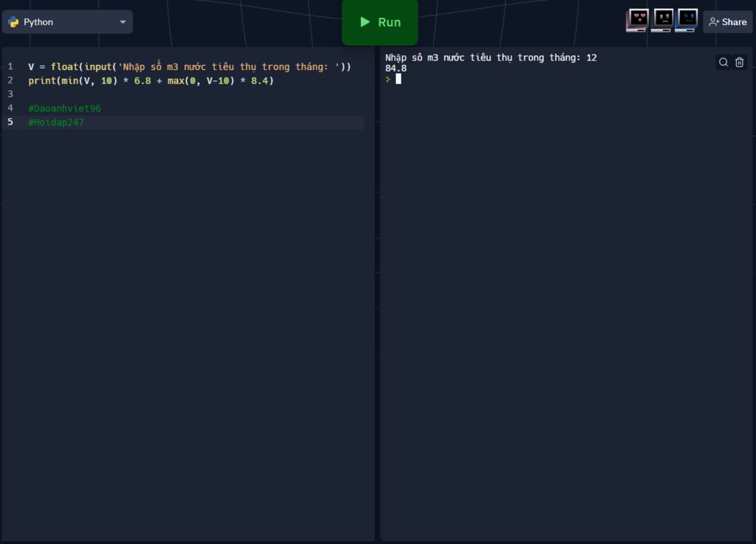This screenshot has width=756, height=544.
Task: Clear console with the trash icon
Action: (x=740, y=63)
